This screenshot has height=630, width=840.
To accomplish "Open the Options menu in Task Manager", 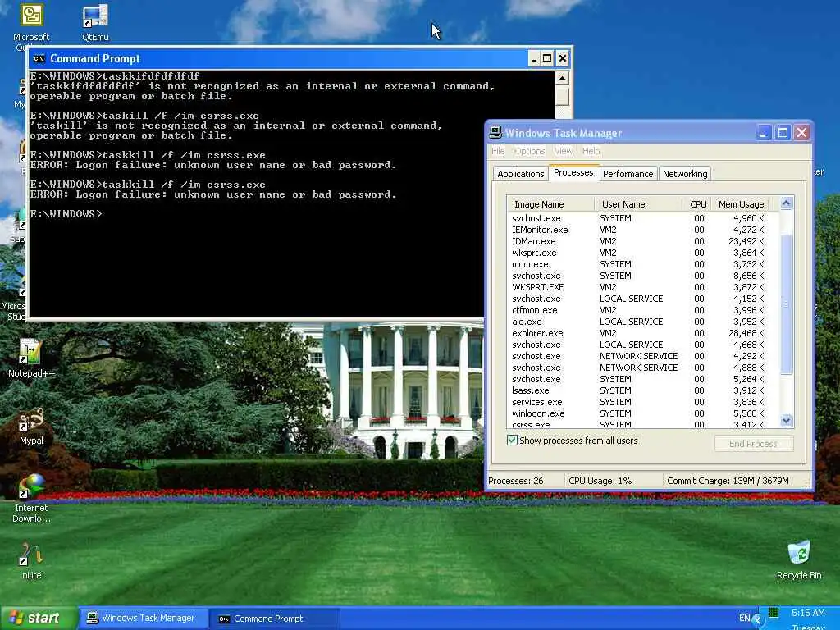I will tap(529, 151).
